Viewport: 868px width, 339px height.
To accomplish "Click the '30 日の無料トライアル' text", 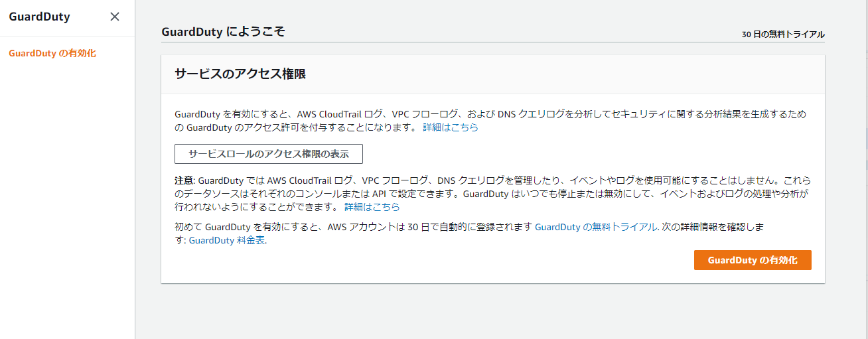I will 783,34.
